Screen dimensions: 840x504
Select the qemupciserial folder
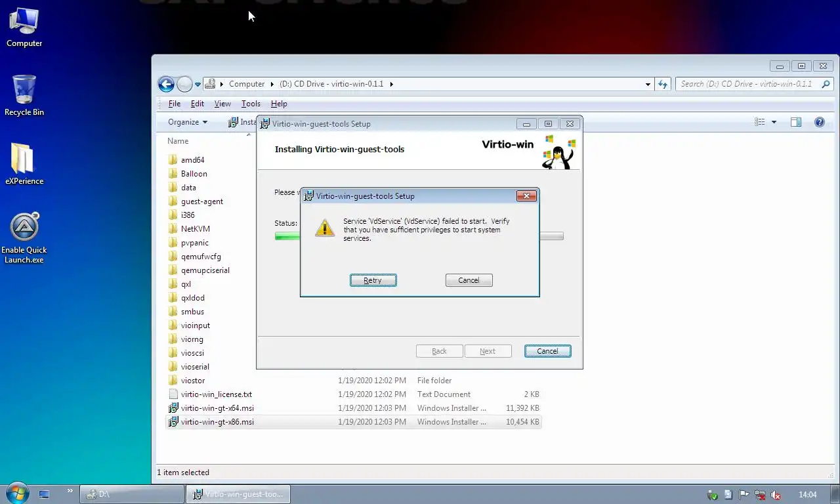tap(205, 270)
